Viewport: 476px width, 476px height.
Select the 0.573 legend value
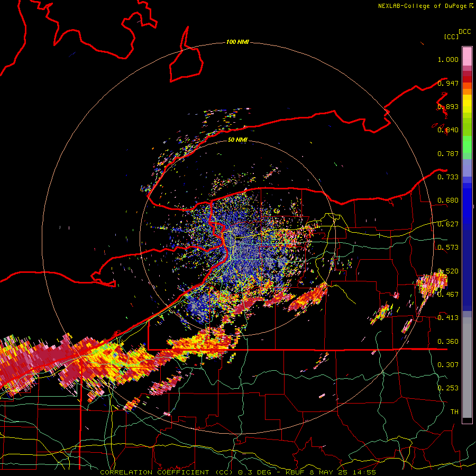(x=448, y=247)
